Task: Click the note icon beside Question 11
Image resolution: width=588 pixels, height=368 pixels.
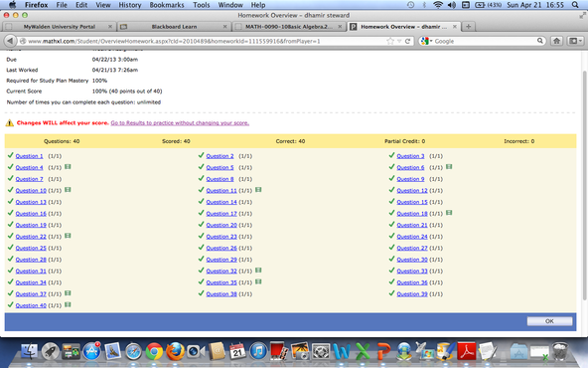Action: point(258,190)
